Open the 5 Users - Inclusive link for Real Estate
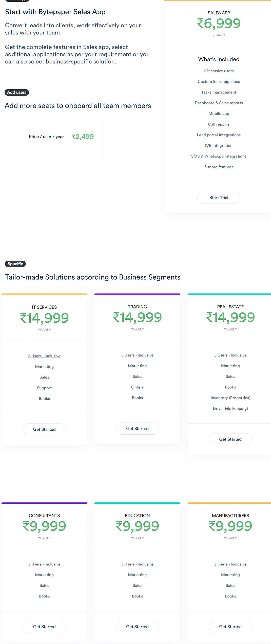271x644 pixels. 230,355
